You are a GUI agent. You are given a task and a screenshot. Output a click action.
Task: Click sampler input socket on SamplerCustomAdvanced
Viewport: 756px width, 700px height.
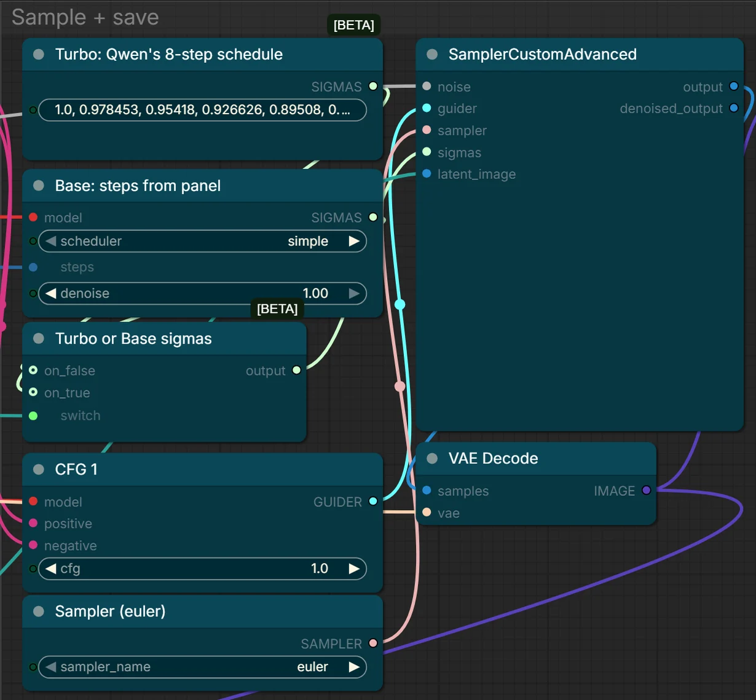[427, 130]
